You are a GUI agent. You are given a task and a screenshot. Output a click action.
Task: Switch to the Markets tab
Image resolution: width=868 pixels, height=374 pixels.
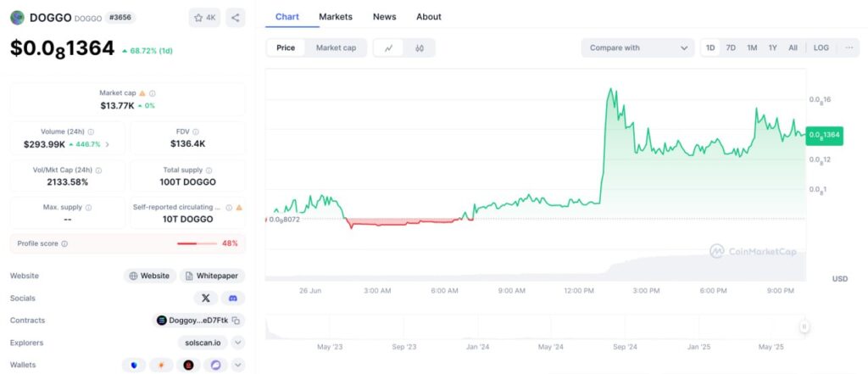[336, 17]
